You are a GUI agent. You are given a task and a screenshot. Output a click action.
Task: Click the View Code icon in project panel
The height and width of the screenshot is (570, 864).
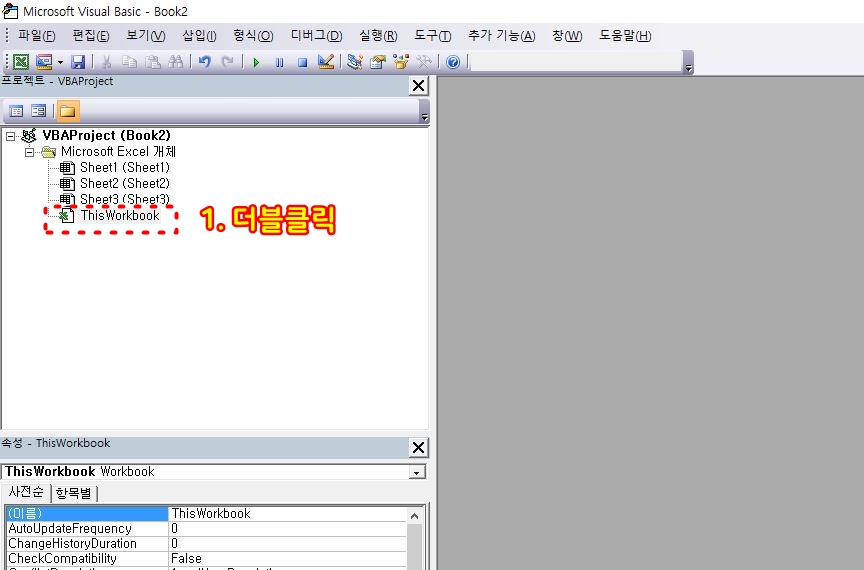pyautogui.click(x=16, y=111)
